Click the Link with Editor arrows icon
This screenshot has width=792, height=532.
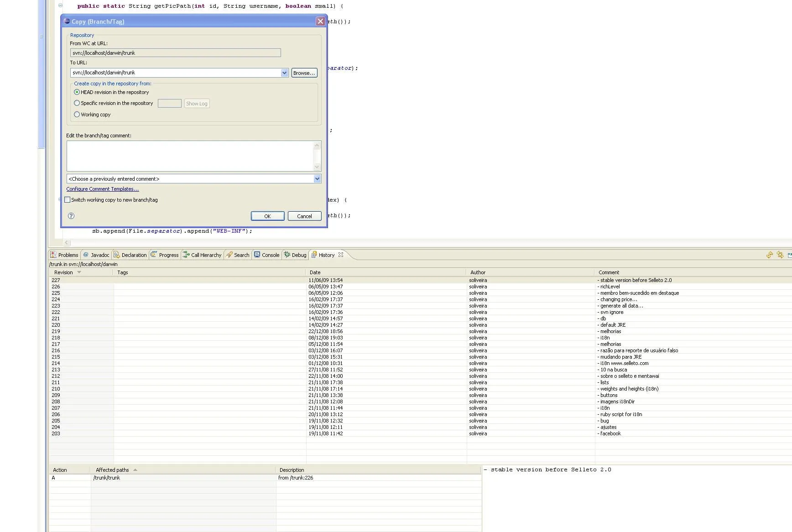coord(780,255)
